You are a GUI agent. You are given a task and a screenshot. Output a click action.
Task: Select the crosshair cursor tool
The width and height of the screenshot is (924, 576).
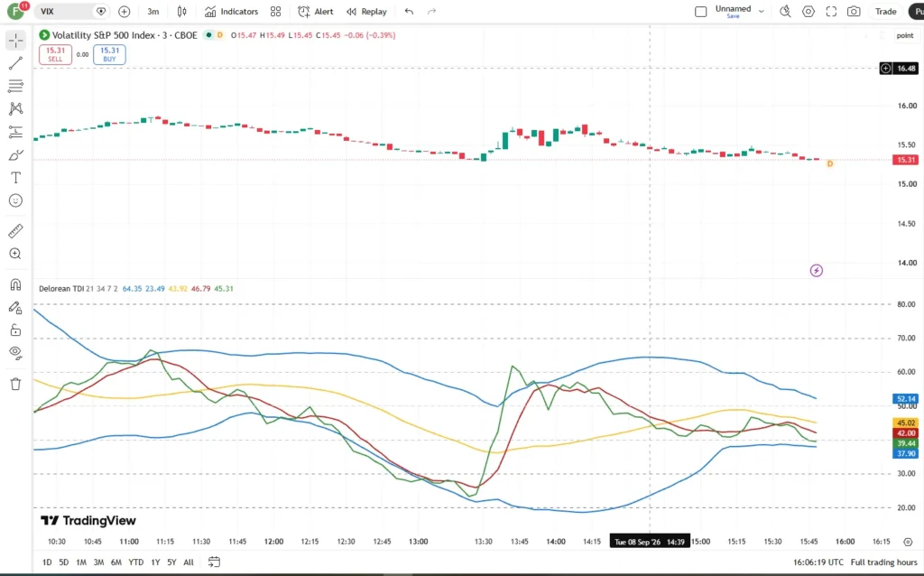(x=16, y=40)
